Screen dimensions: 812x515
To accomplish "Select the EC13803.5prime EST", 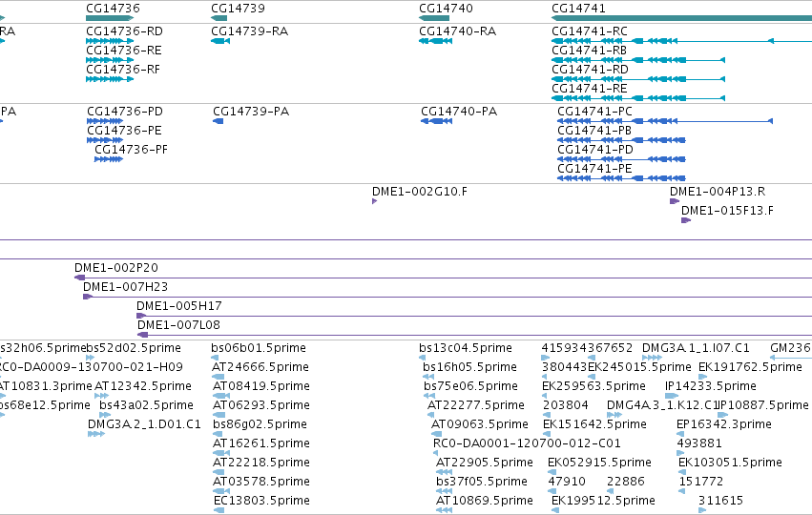I will [x=219, y=511].
